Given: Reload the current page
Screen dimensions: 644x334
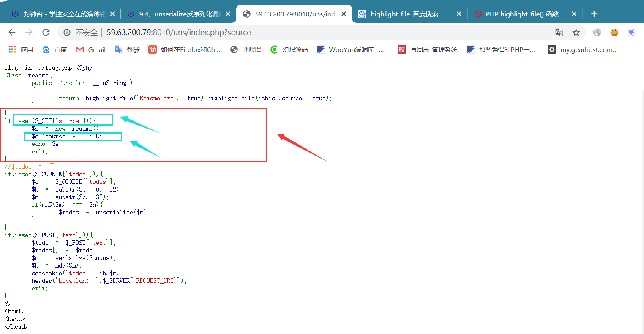Looking at the screenshot, I should click(x=46, y=32).
